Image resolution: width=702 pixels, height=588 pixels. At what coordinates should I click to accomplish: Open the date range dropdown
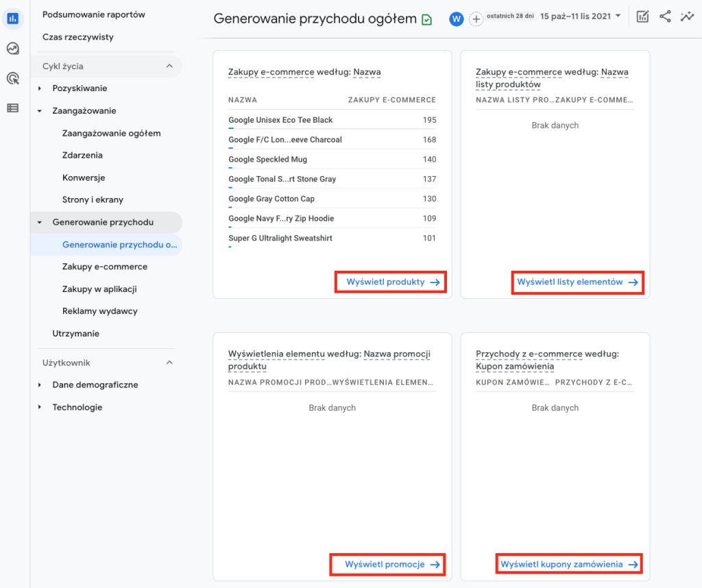(x=580, y=16)
